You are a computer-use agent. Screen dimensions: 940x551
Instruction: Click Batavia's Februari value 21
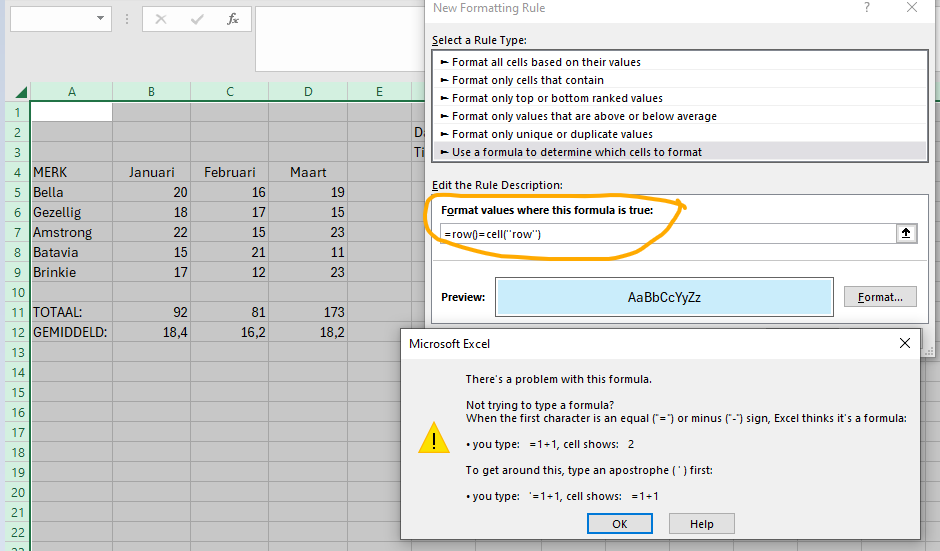[230, 252]
